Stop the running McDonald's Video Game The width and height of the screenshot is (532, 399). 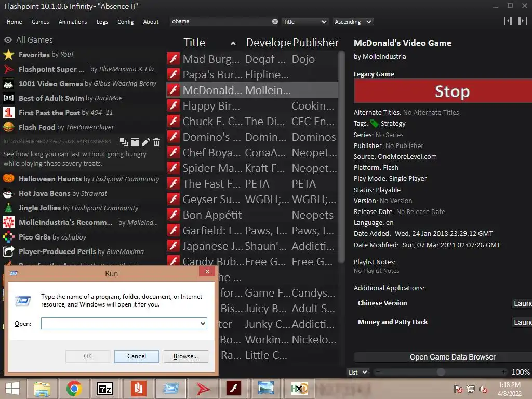click(x=443, y=91)
